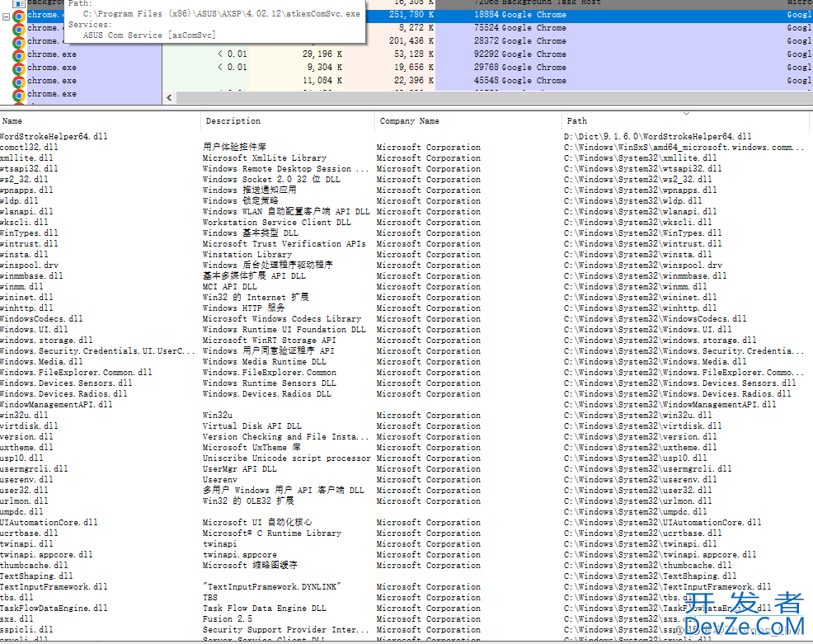Select virtdisk.dll row
The width and height of the screenshot is (813, 644).
(x=406, y=425)
